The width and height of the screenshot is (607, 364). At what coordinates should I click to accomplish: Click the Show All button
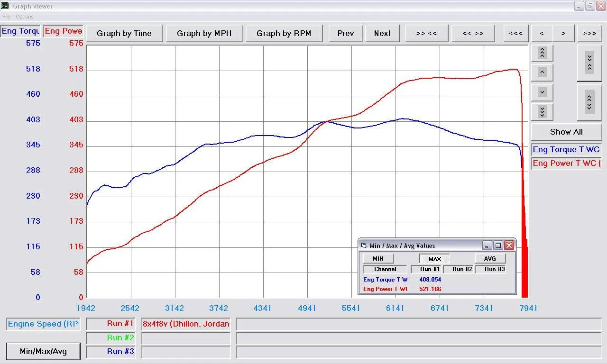point(566,132)
